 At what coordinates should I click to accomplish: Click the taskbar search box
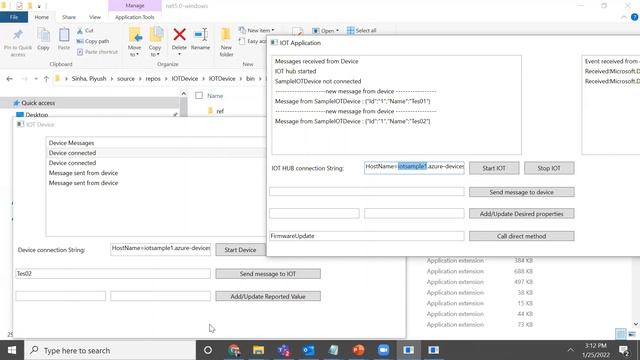click(110, 350)
